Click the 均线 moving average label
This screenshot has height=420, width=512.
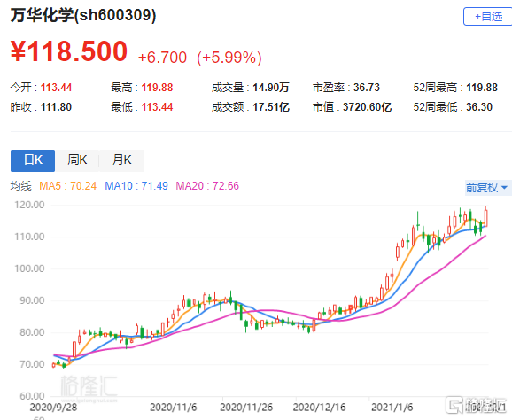21,186
